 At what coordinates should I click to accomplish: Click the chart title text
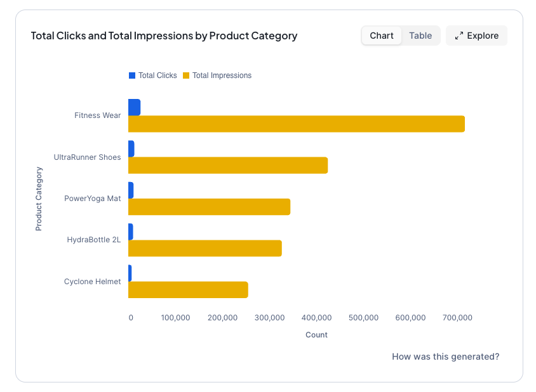(164, 36)
